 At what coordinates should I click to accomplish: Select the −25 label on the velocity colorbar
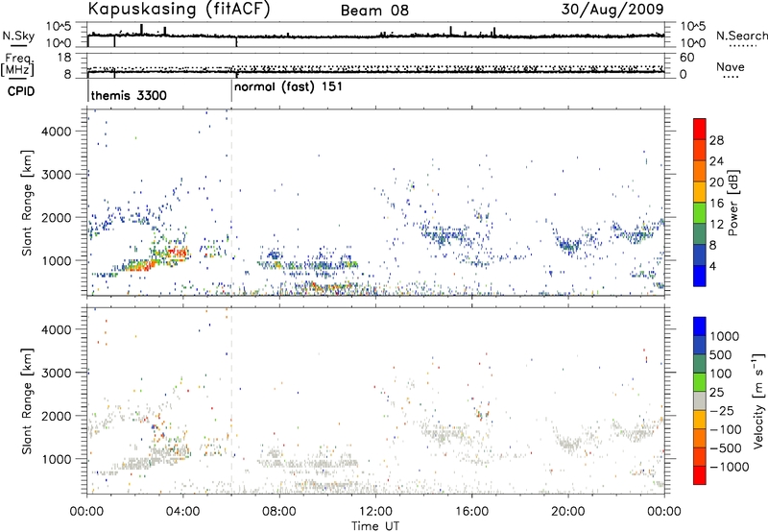tap(721, 411)
